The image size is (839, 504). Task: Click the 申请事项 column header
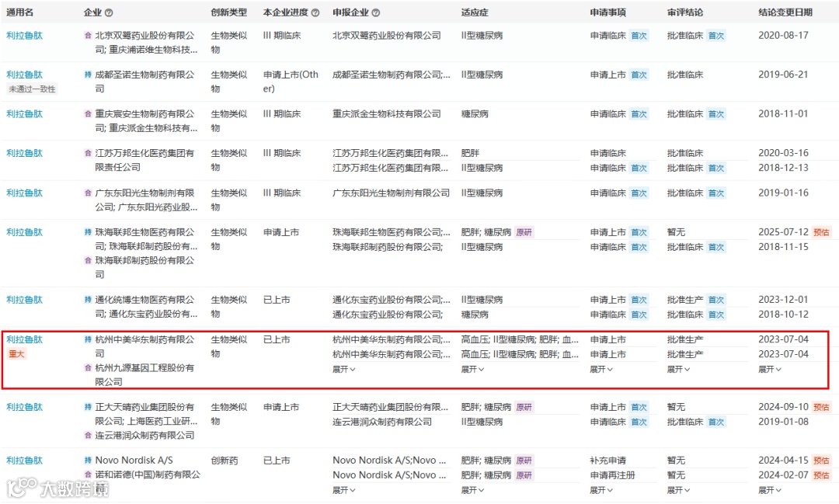(x=607, y=12)
